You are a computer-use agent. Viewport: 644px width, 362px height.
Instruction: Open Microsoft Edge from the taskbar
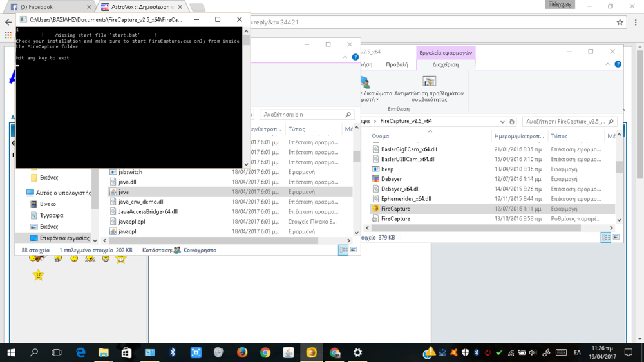coord(80,352)
